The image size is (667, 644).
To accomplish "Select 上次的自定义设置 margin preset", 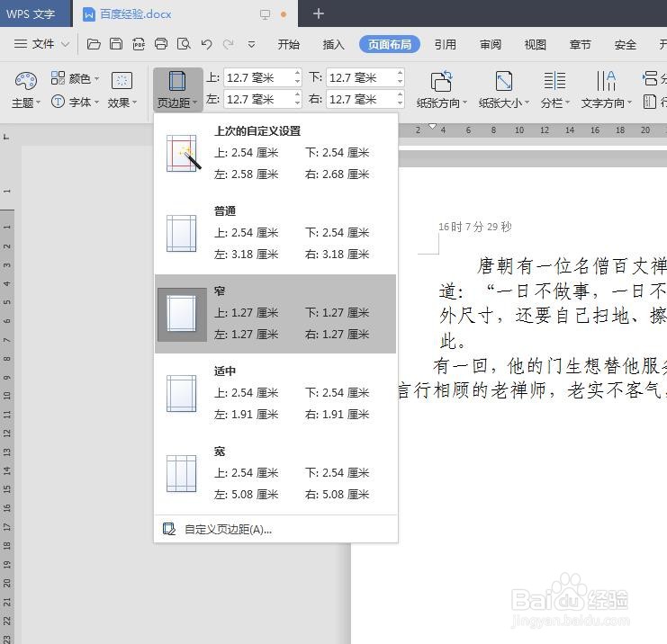I will coord(275,154).
